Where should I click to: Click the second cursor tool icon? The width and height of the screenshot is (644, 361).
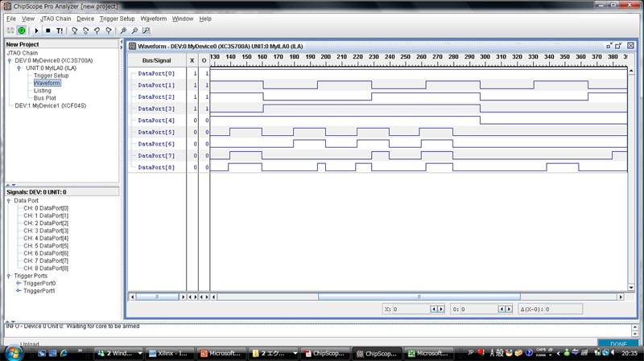[x=85, y=31]
